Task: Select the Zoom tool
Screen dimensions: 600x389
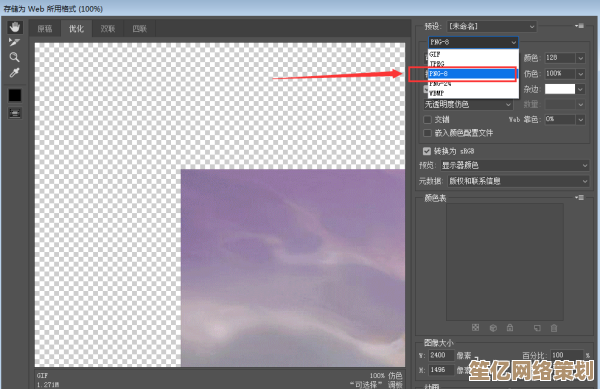Action: point(15,57)
